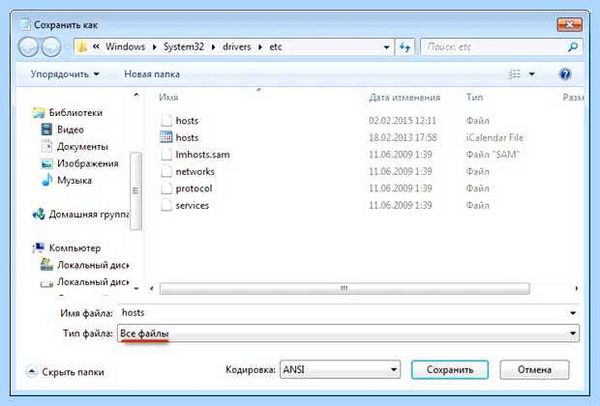This screenshot has height=406, width=600.
Task: Click the arrow after Windows in path
Action: 154,47
